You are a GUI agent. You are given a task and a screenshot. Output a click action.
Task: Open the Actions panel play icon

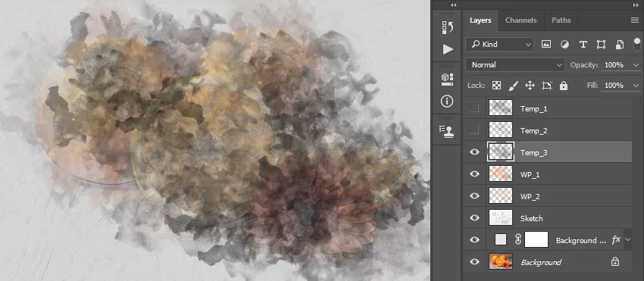click(448, 49)
